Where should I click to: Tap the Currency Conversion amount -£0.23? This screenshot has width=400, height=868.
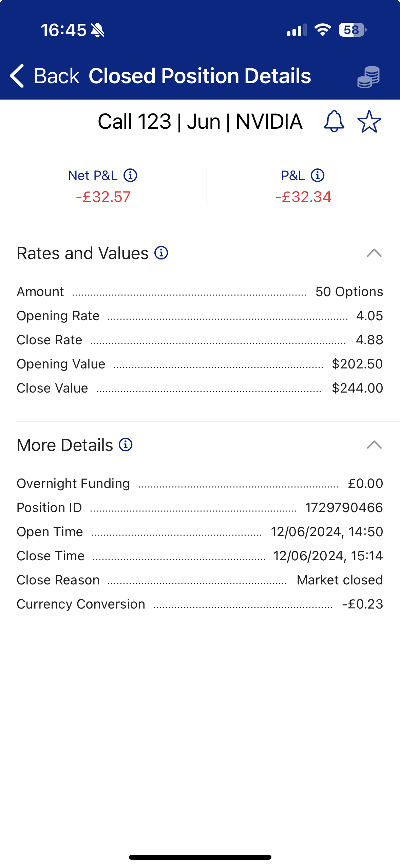click(362, 604)
